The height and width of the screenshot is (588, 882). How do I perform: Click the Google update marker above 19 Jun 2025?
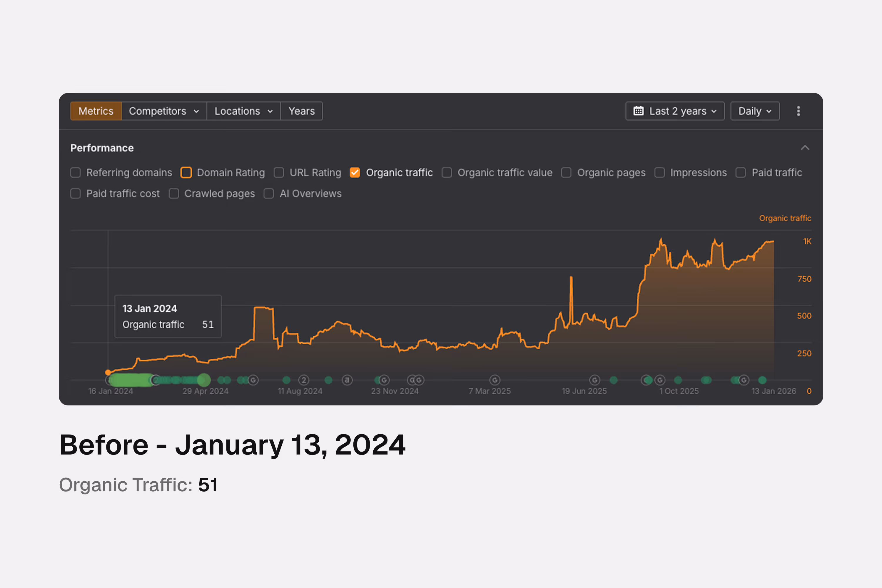pos(595,380)
